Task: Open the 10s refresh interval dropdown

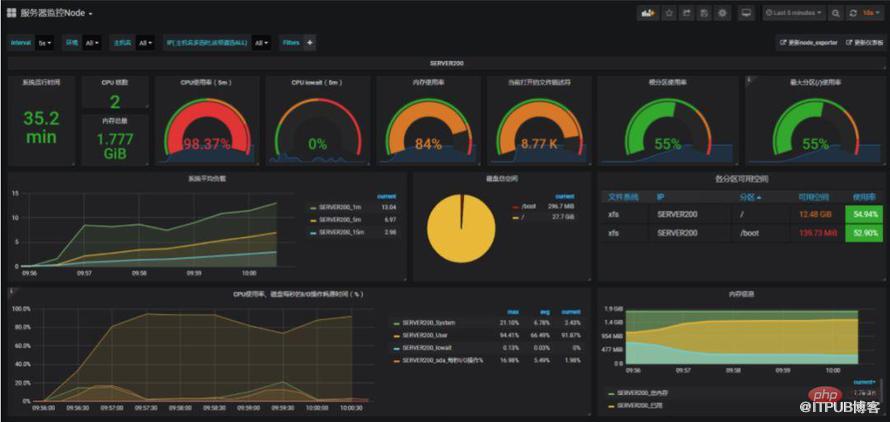Action: [868, 12]
